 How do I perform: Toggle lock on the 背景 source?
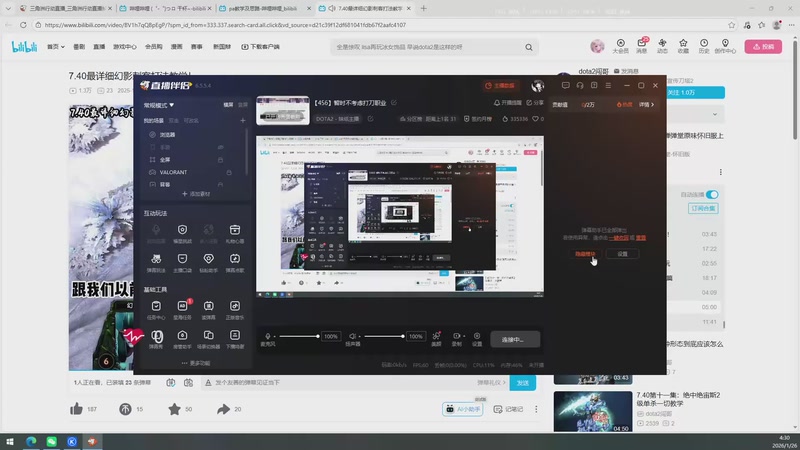pos(220,184)
